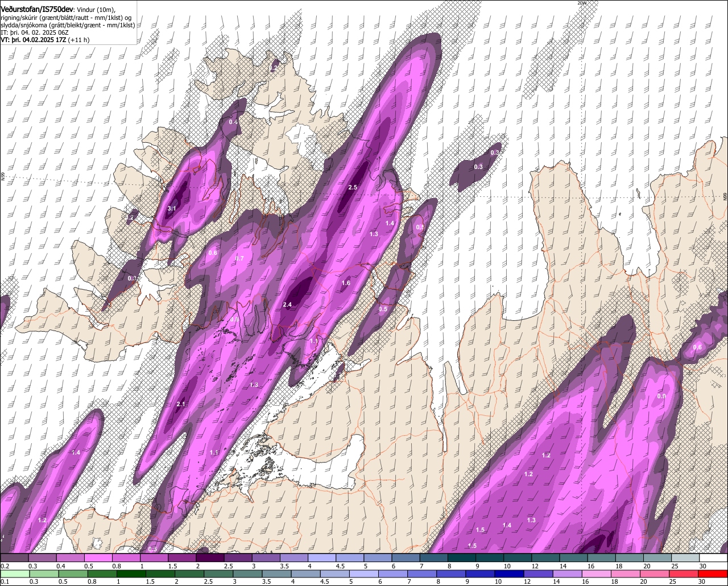This screenshot has height=586, width=728.
Task: Click the 0.1 label in bottom legend
Action: click(5, 581)
